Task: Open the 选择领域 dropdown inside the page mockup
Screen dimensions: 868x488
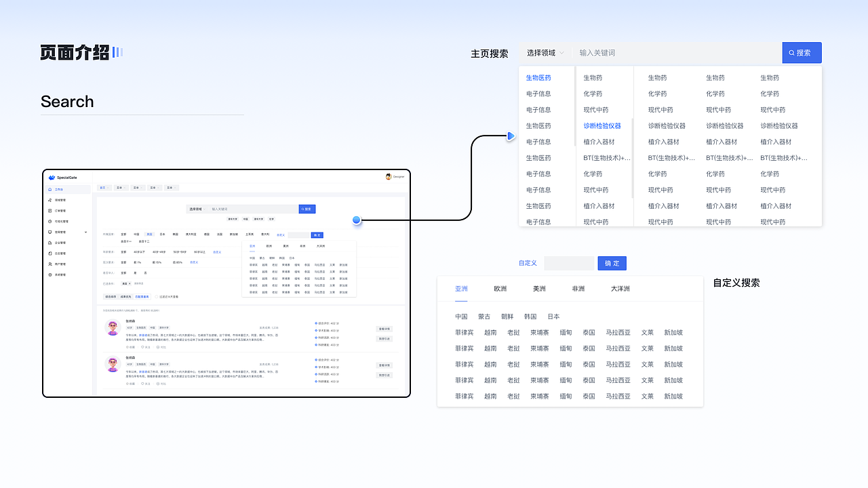Action: pyautogui.click(x=197, y=209)
